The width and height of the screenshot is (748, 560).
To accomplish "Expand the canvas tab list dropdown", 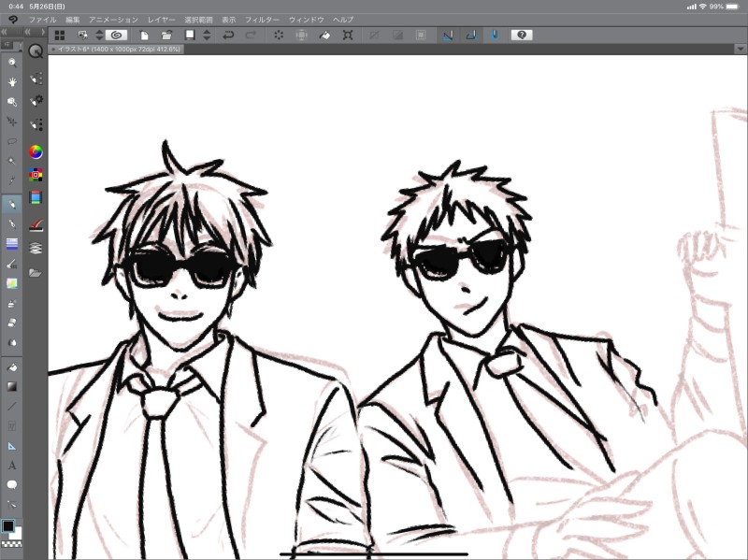I will click(x=740, y=49).
